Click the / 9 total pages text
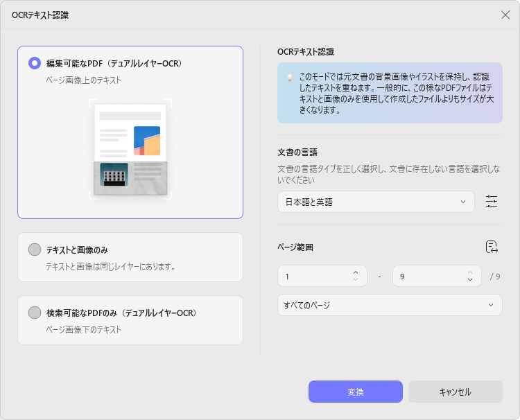 pyautogui.click(x=495, y=277)
